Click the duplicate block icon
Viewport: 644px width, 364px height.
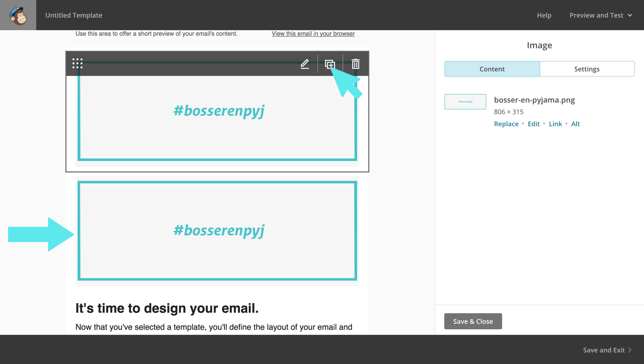pos(330,64)
